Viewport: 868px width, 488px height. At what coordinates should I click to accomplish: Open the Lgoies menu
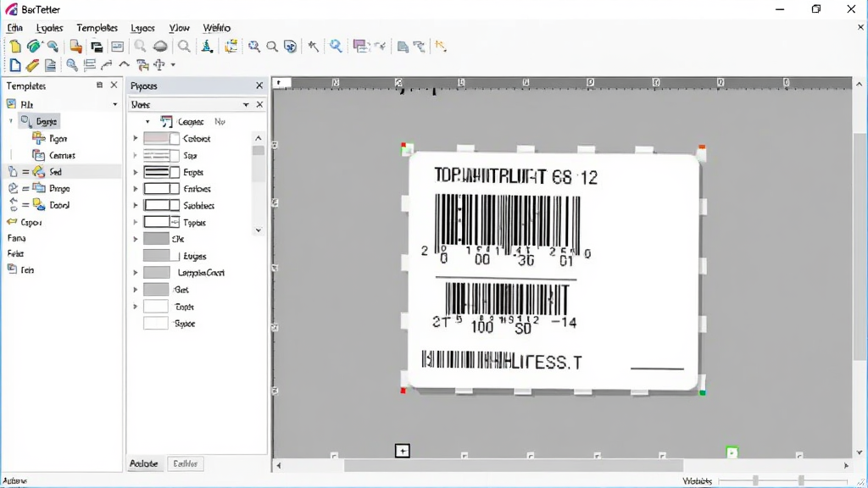49,28
